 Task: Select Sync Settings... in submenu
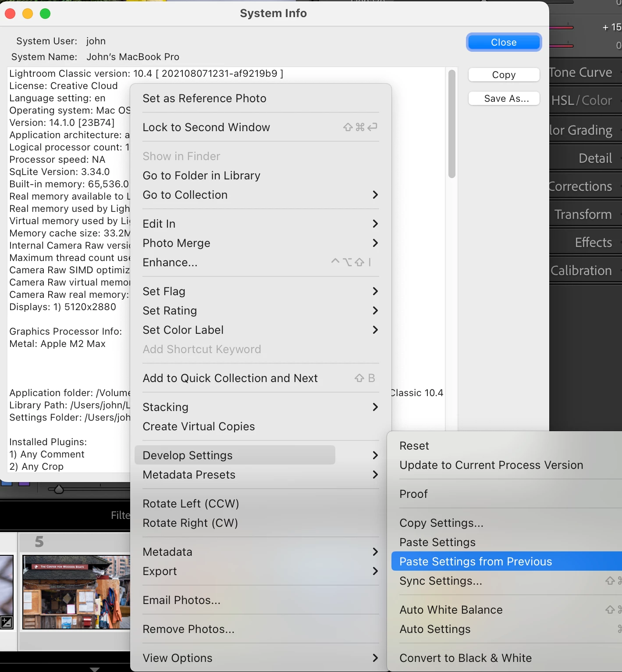506,581
